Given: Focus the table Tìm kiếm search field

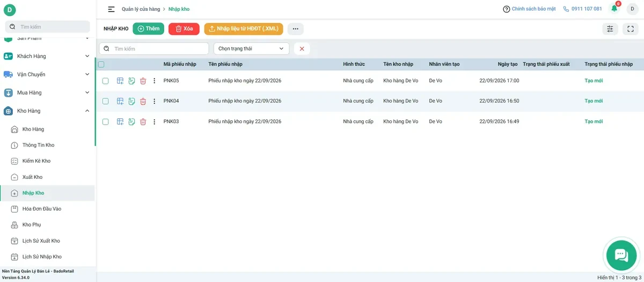Looking at the screenshot, I should coord(154,49).
